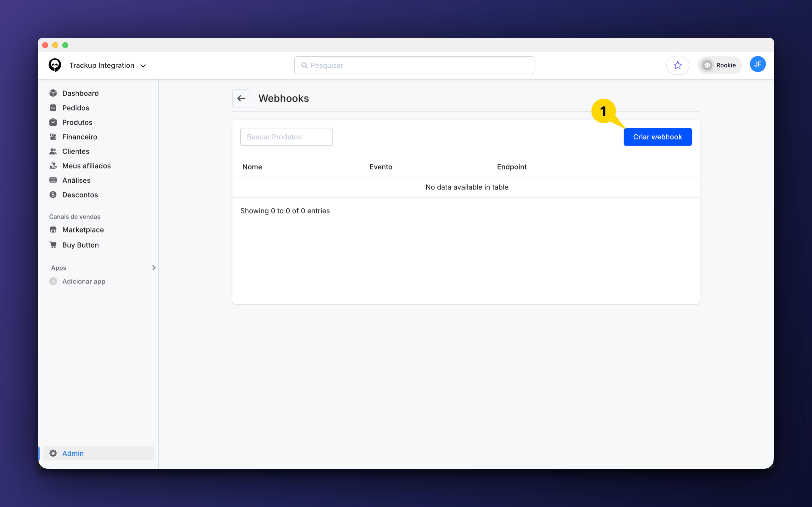Click the Admin gear icon

tap(53, 453)
